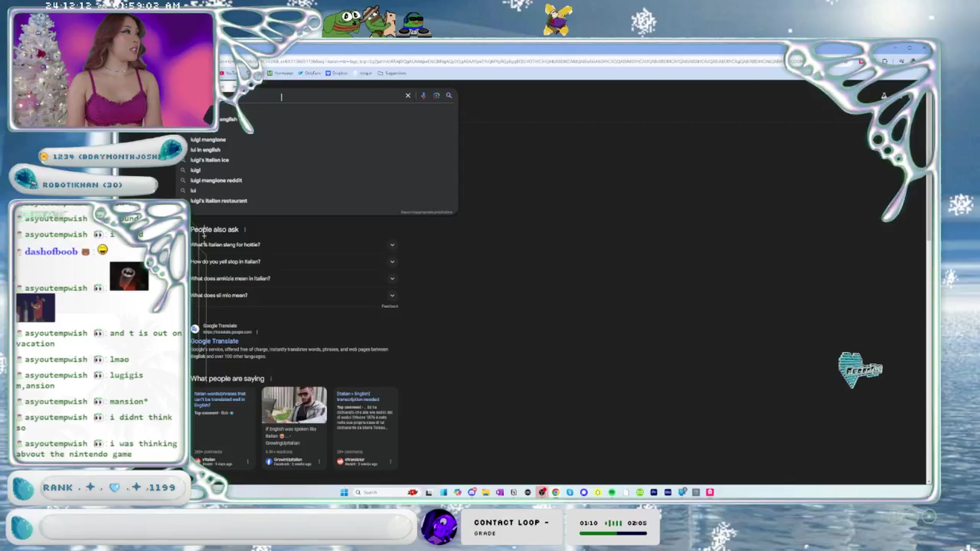Viewport: 980px width, 551px height.
Task: Open three-dot menu next to translate.google.com
Action: pos(257,332)
